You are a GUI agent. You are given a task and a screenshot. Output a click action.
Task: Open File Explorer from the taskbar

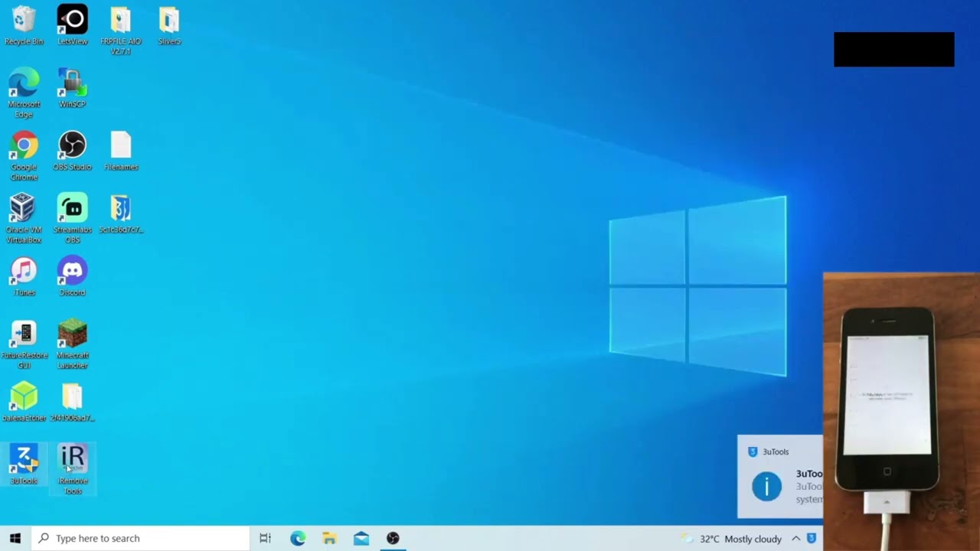329,538
